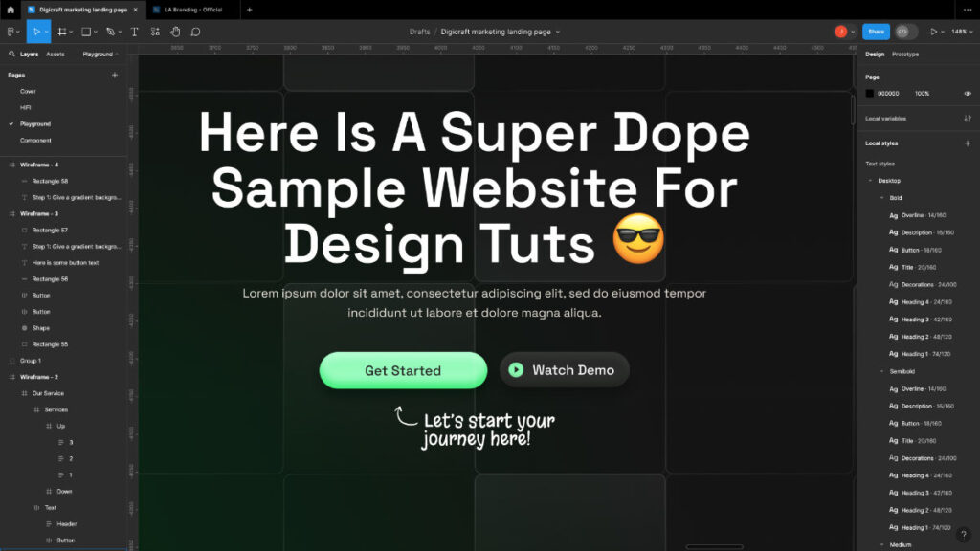Open the file name dropdown chevron

[x=558, y=32]
